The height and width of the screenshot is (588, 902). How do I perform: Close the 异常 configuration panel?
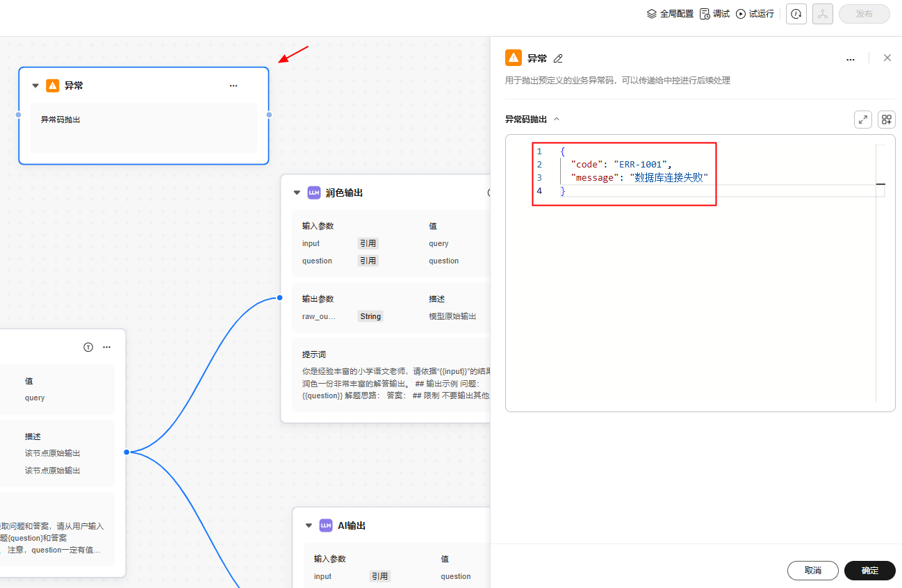point(887,58)
